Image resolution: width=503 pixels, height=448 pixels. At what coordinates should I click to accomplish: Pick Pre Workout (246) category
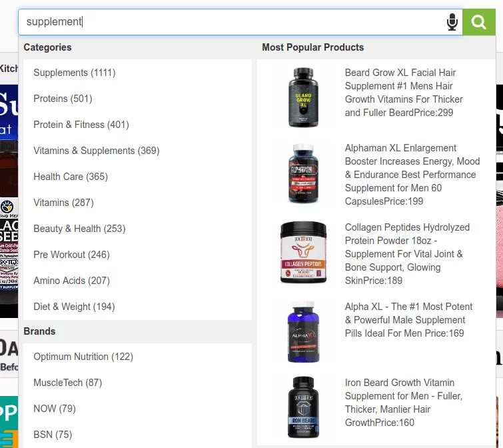click(x=71, y=255)
